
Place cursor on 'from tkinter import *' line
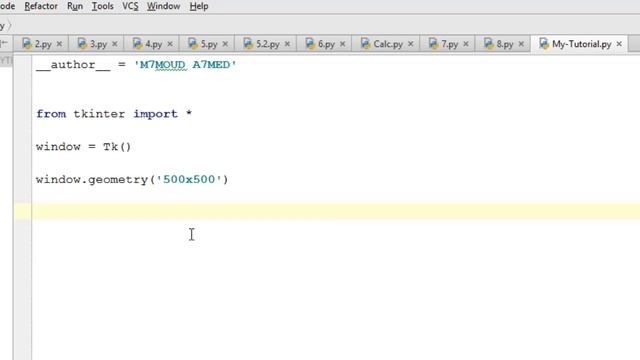coord(114,114)
